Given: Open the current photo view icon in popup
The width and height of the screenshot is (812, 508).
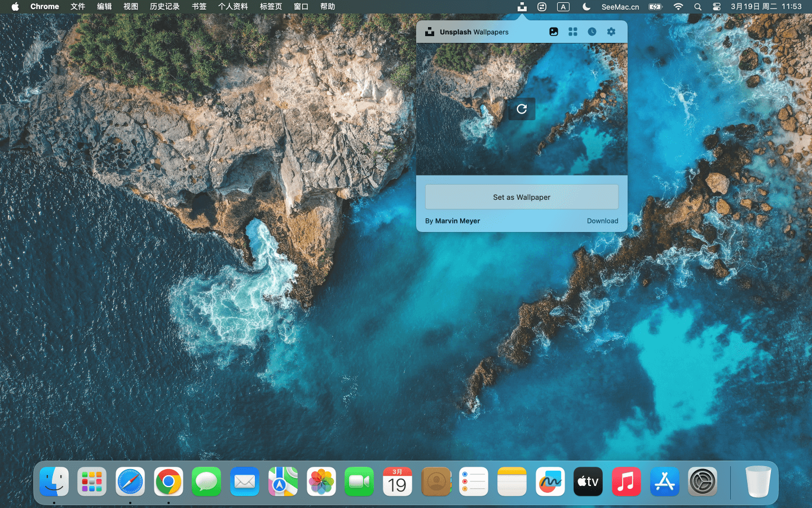Looking at the screenshot, I should [x=554, y=32].
